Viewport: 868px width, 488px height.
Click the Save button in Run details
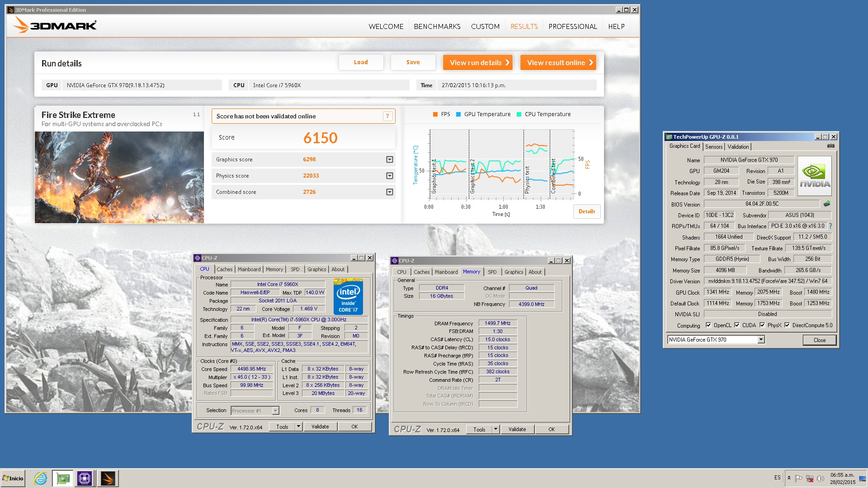(x=413, y=62)
